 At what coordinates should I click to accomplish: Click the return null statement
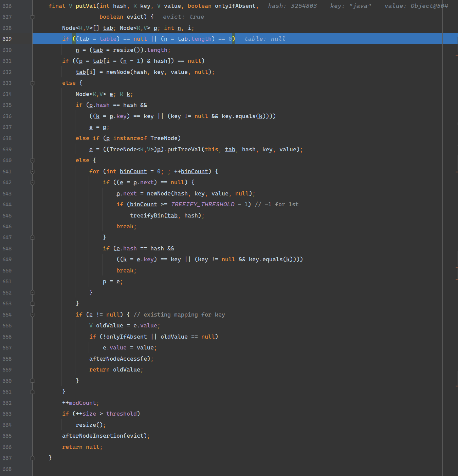(x=82, y=447)
